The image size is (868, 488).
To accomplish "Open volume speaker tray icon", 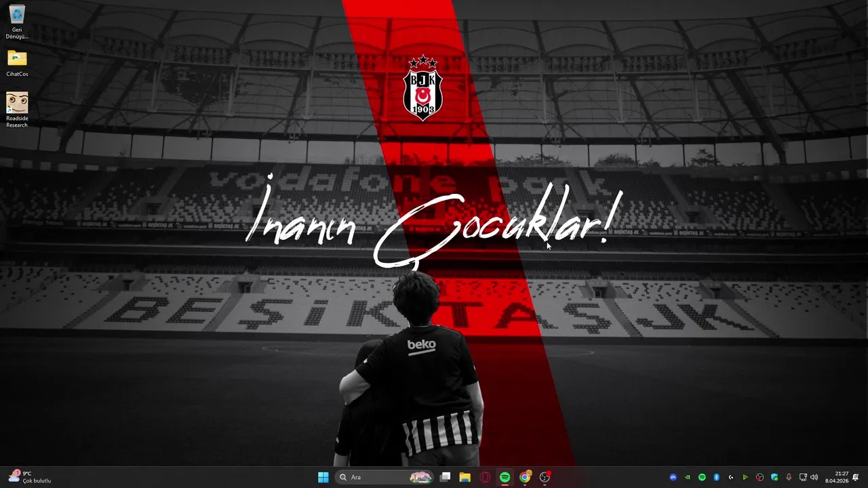I will [814, 477].
